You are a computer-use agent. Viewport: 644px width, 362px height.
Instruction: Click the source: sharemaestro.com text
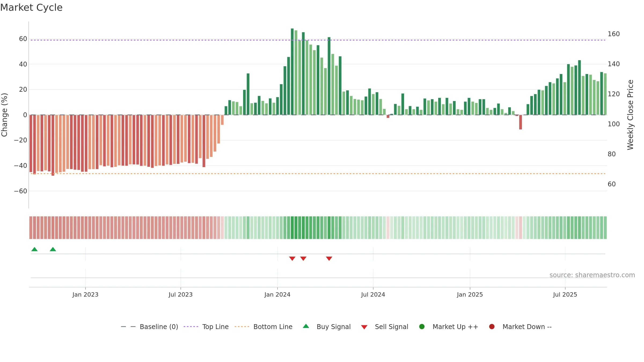[x=592, y=275]
